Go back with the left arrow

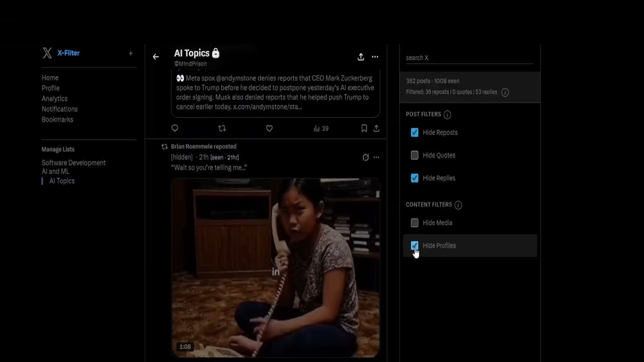pyautogui.click(x=156, y=57)
